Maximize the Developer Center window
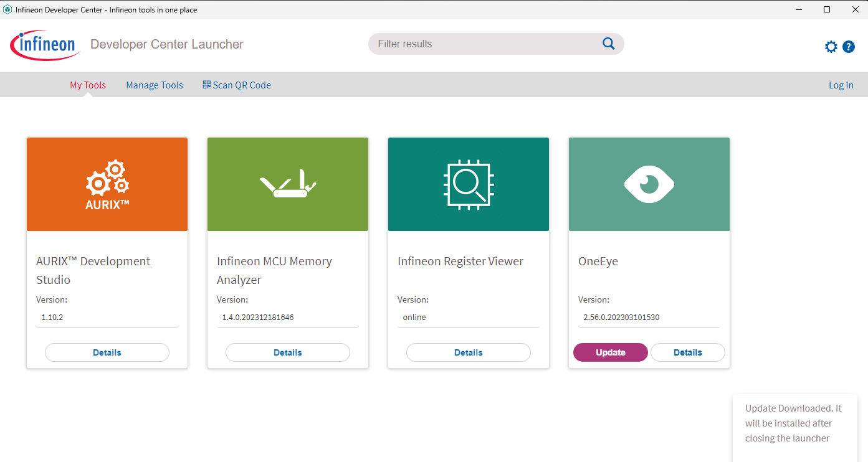 coord(827,9)
